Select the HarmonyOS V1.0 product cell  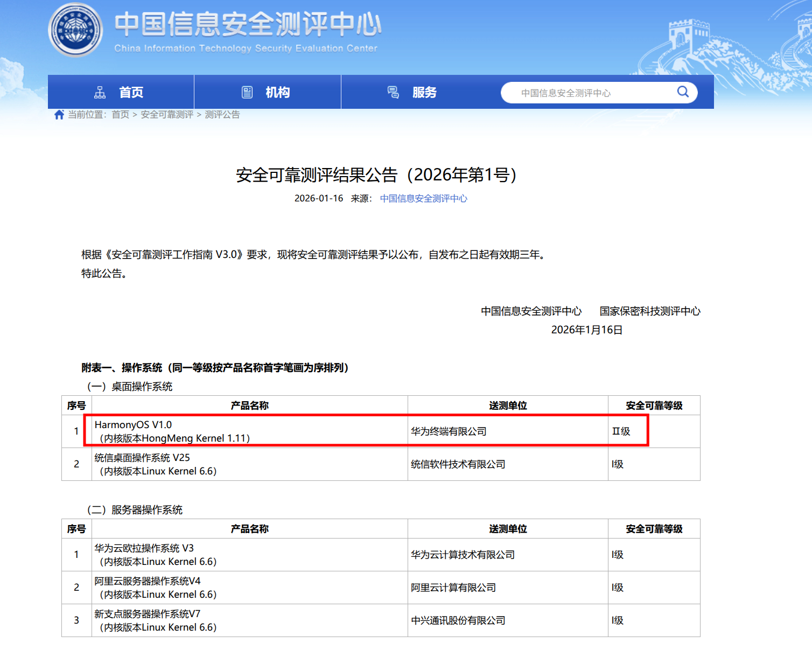tap(249, 431)
